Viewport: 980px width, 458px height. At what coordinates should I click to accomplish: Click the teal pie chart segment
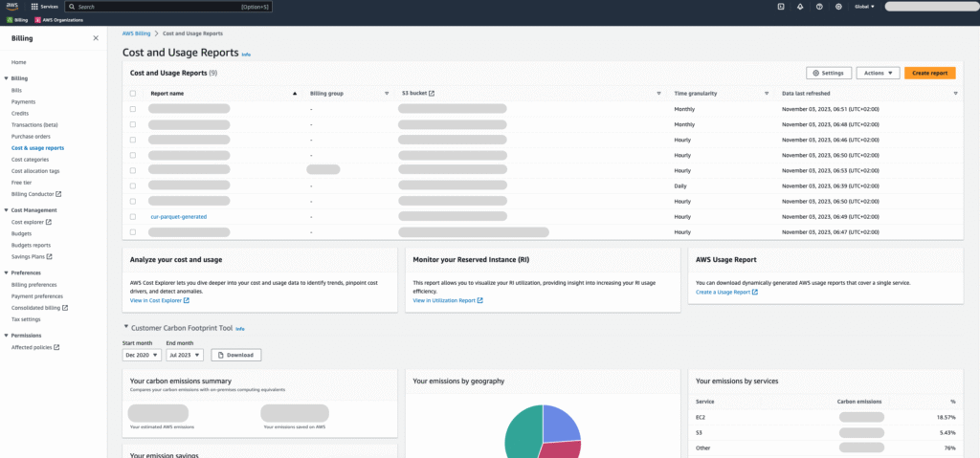click(x=522, y=434)
